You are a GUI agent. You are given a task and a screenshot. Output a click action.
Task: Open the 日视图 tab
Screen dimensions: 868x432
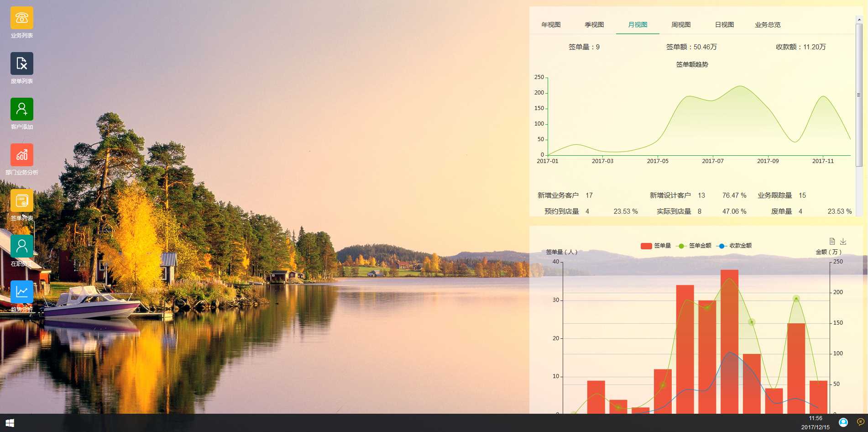pos(724,25)
